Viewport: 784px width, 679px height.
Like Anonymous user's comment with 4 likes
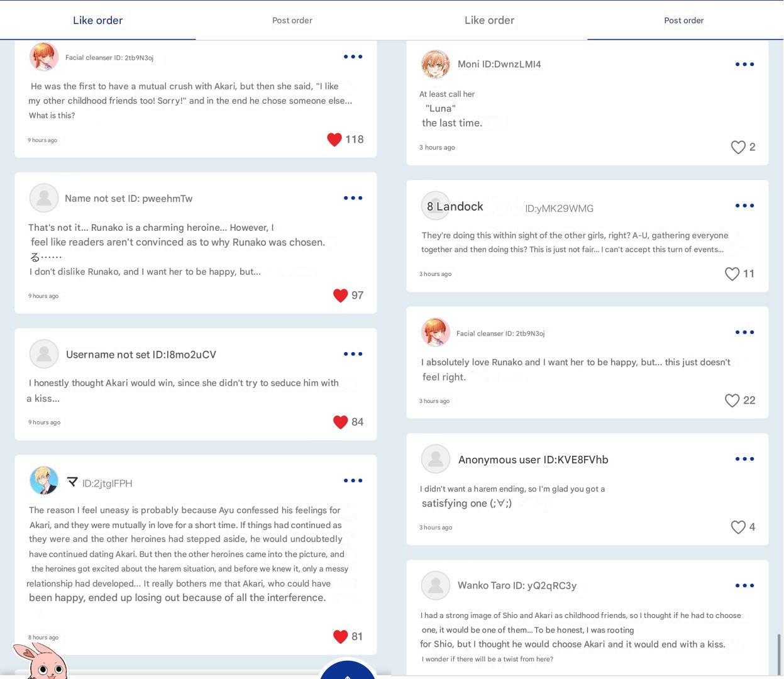click(738, 527)
